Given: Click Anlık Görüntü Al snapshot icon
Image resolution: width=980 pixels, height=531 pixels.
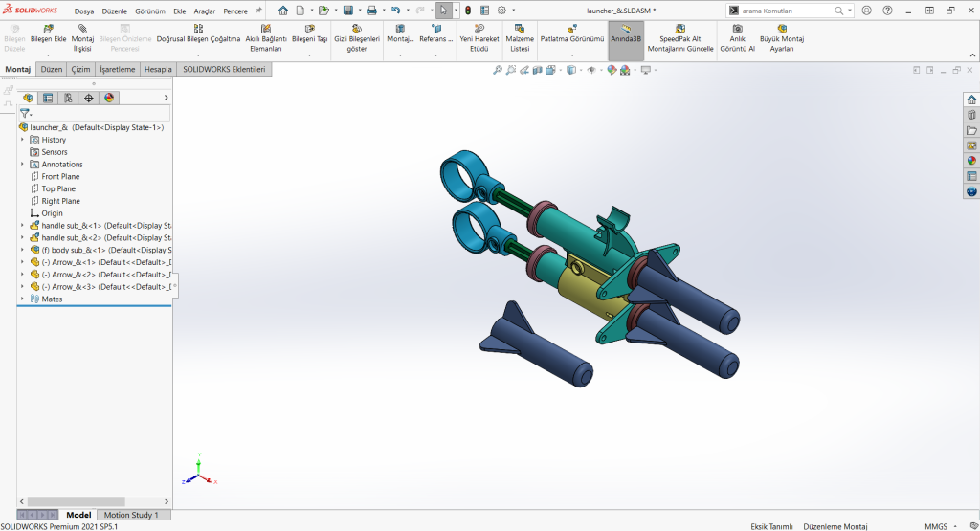Looking at the screenshot, I should (x=737, y=29).
